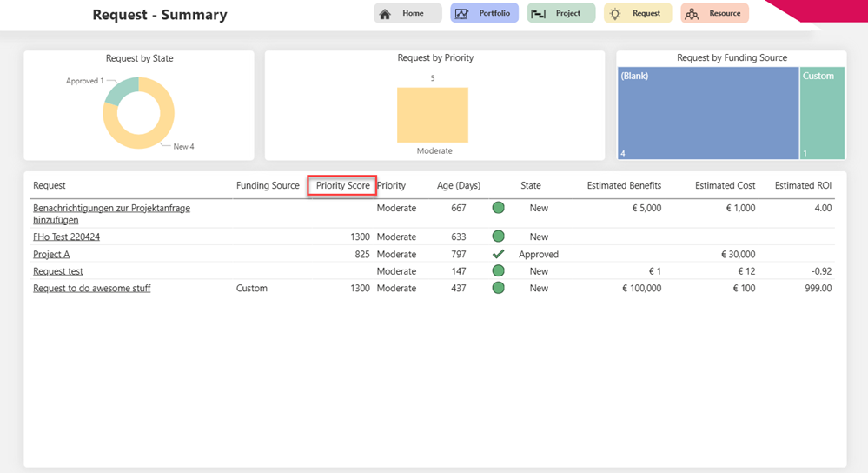Image resolution: width=868 pixels, height=473 pixels.
Task: Open the Project A request link
Action: pos(51,254)
